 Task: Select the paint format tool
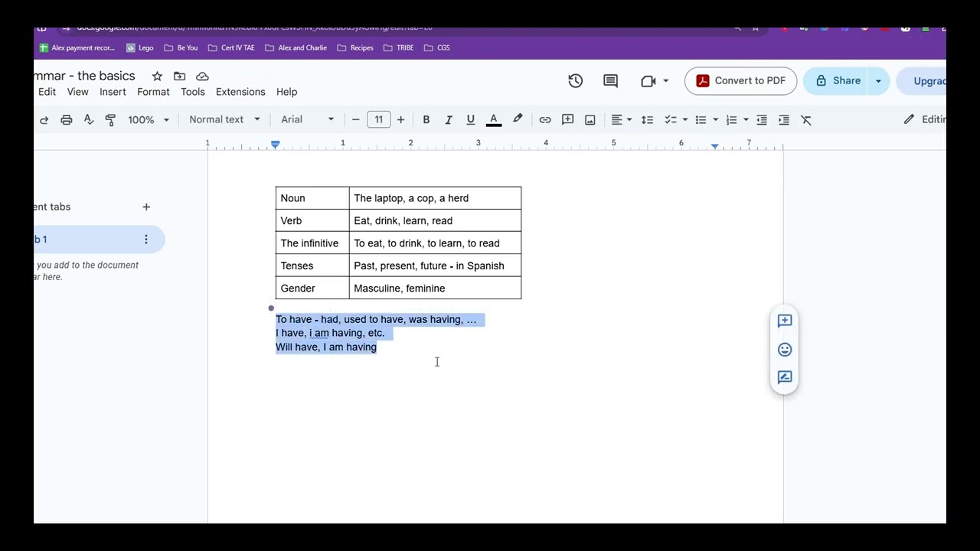110,120
